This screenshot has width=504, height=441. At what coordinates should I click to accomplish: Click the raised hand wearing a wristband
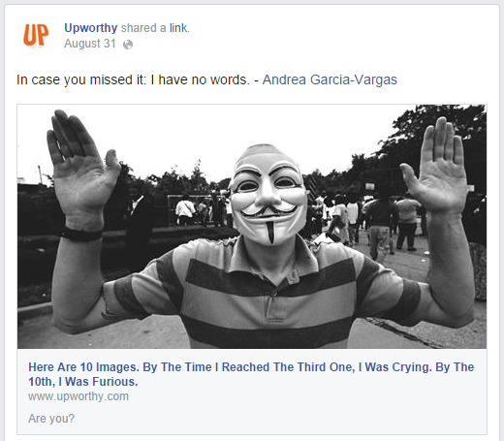pyautogui.click(x=82, y=174)
